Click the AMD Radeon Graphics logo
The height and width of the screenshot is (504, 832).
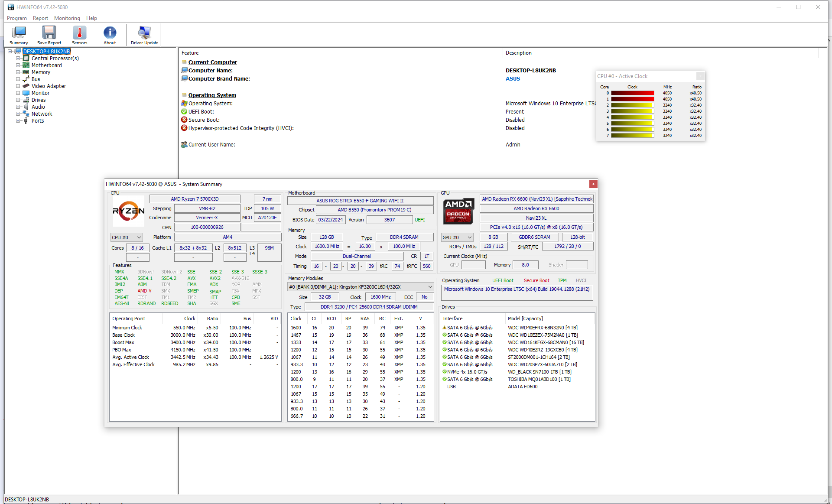click(x=458, y=211)
